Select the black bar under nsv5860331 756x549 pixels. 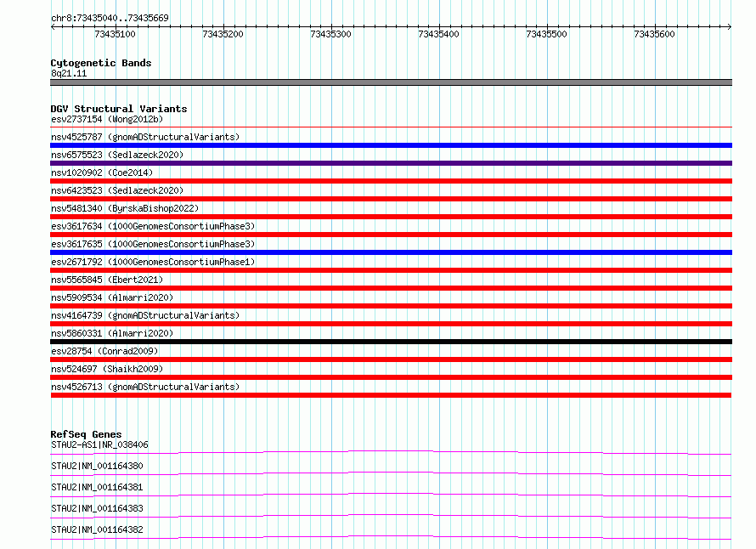pyautogui.click(x=391, y=342)
